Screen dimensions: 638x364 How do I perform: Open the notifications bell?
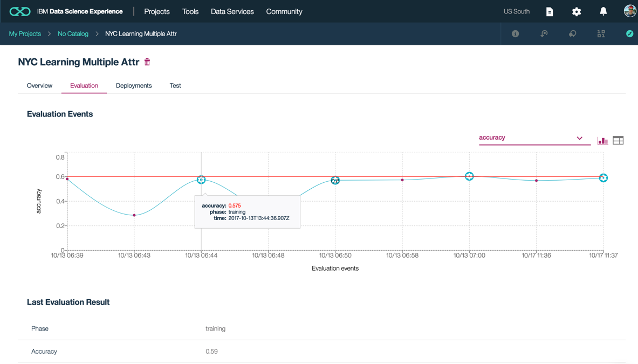point(603,11)
